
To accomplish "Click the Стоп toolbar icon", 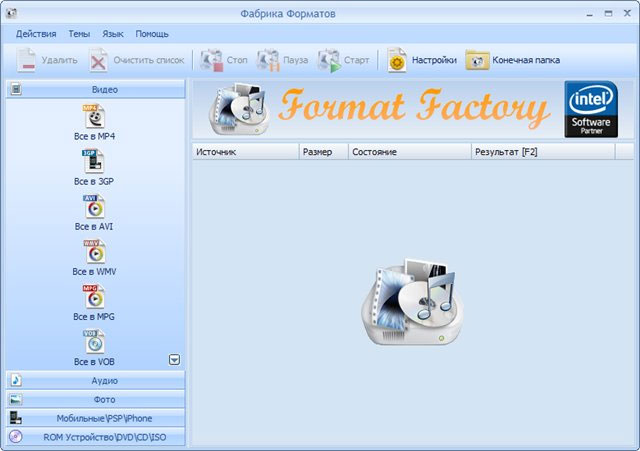I will click(x=211, y=60).
